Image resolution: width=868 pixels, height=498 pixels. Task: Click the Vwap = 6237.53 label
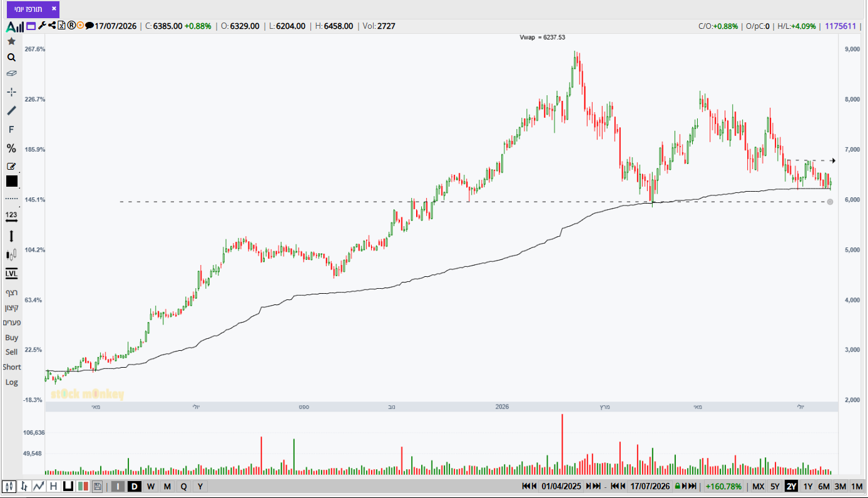(x=543, y=38)
